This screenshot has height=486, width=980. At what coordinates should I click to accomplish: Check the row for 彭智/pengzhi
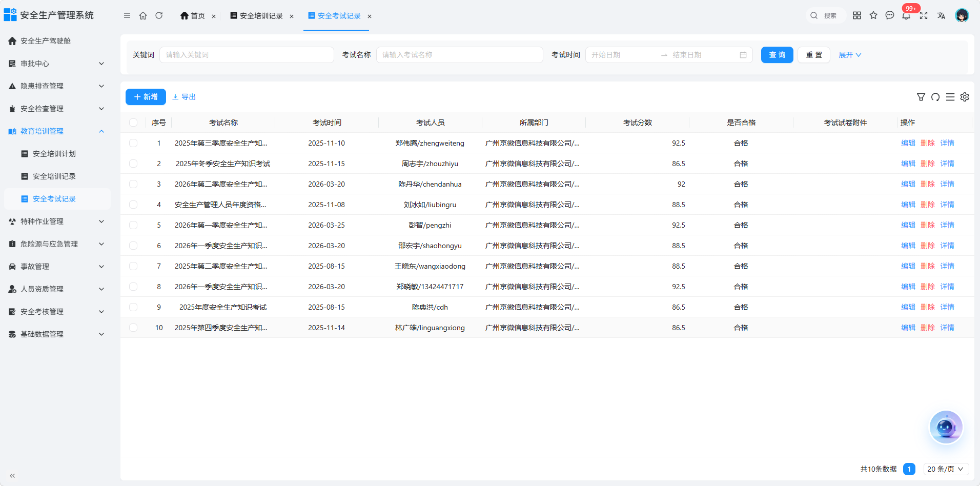pos(133,225)
